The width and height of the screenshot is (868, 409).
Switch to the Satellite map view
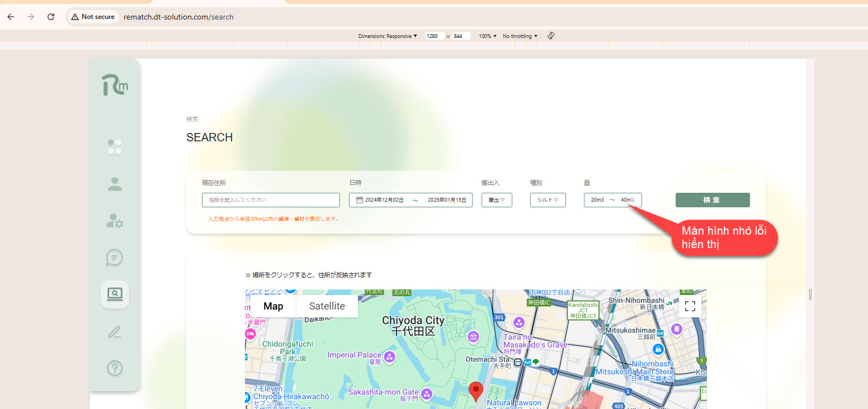327,306
